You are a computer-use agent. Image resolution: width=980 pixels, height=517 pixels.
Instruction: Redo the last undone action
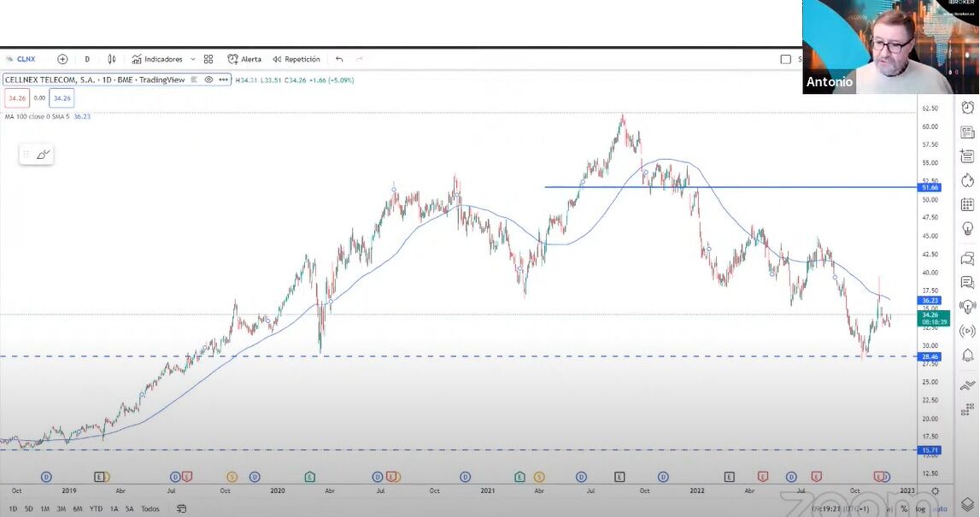[x=360, y=59]
